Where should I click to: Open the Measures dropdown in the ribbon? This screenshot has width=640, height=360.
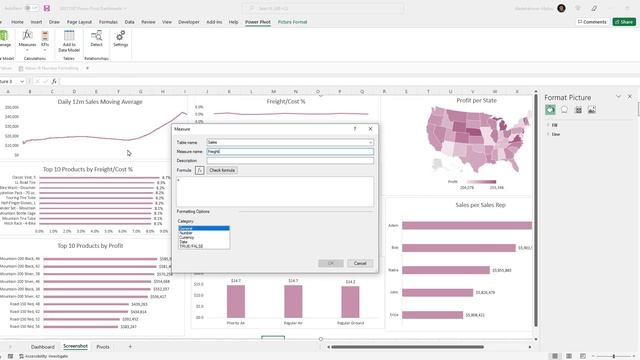(27, 41)
